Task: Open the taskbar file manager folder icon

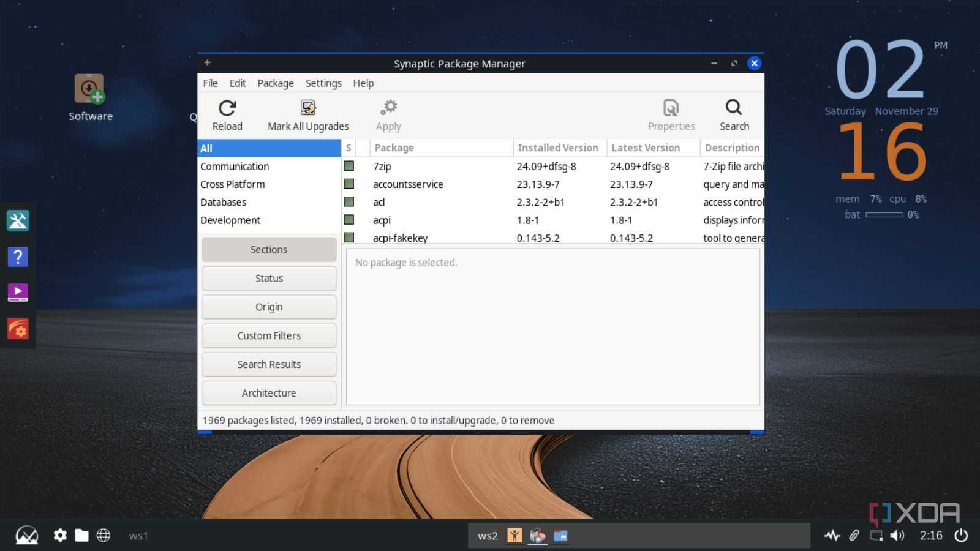Action: point(81,536)
